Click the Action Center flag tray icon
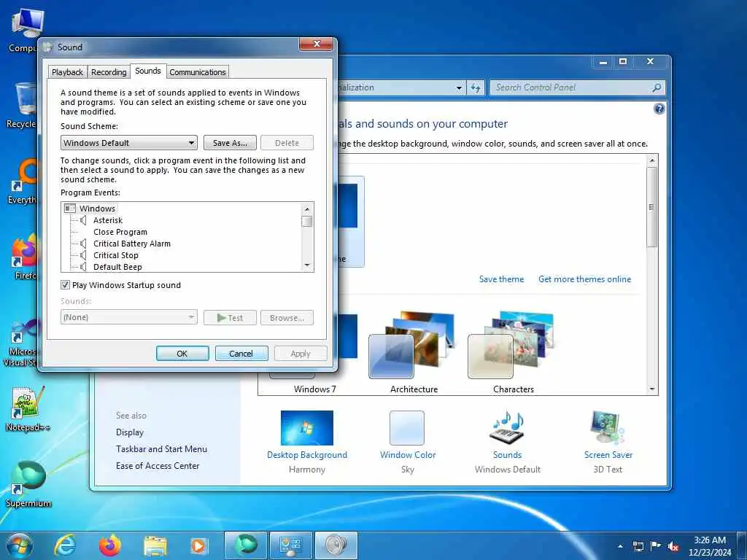Viewport: 747px width, 560px height. 656,546
